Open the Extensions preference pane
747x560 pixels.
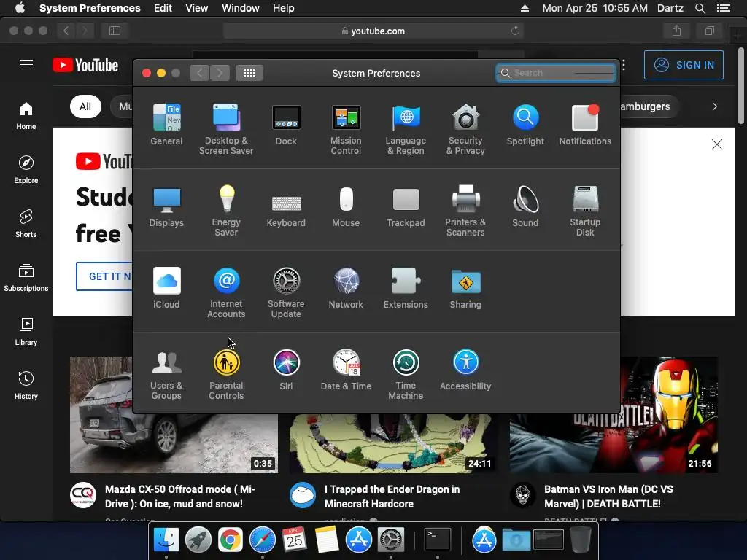point(406,287)
